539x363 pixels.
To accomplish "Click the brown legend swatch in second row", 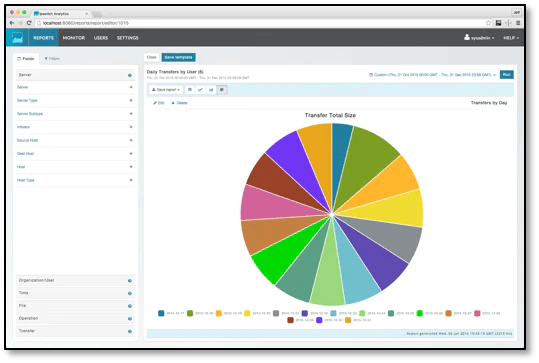I will (x=290, y=320).
